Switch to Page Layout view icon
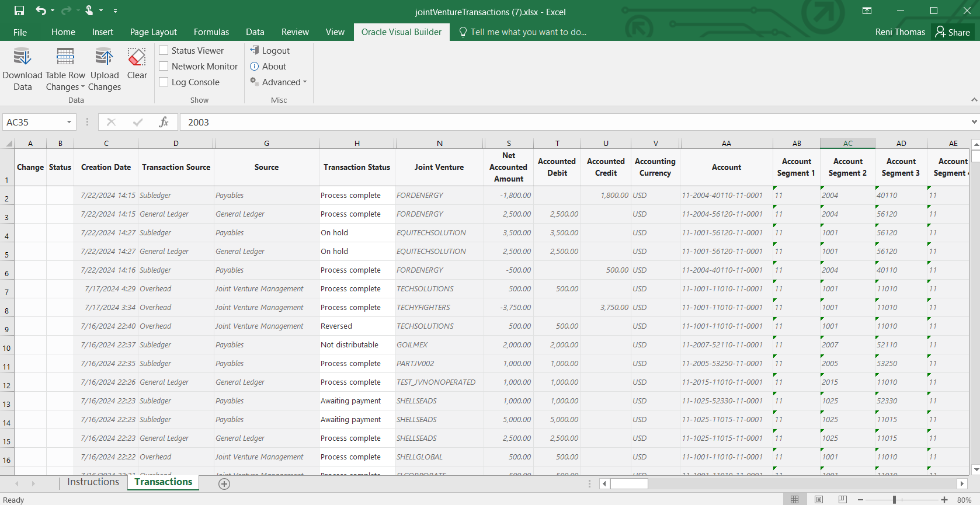 coord(819,500)
